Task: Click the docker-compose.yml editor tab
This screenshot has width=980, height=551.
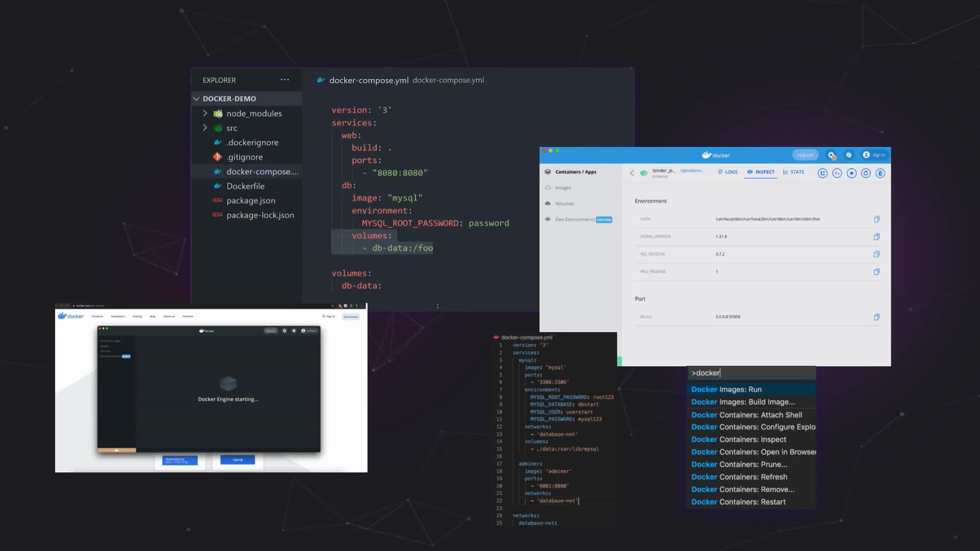Action: pos(369,80)
